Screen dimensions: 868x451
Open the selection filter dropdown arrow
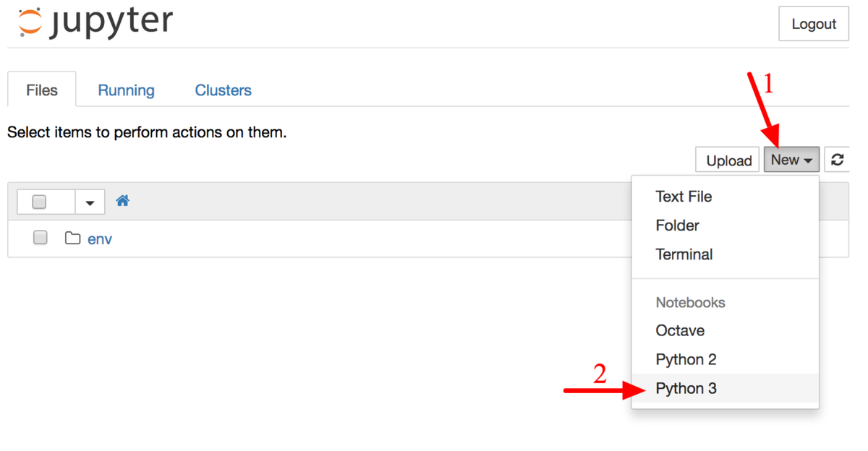point(90,202)
